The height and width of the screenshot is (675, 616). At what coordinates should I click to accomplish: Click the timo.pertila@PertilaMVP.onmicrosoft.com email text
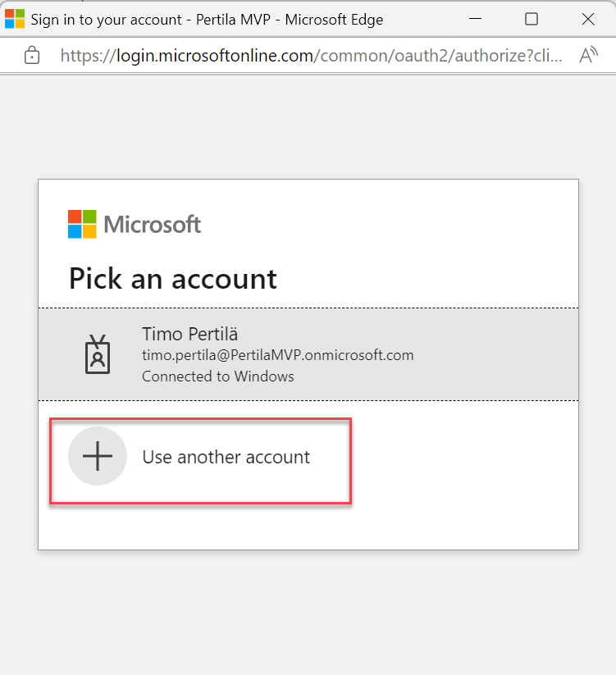click(x=277, y=355)
